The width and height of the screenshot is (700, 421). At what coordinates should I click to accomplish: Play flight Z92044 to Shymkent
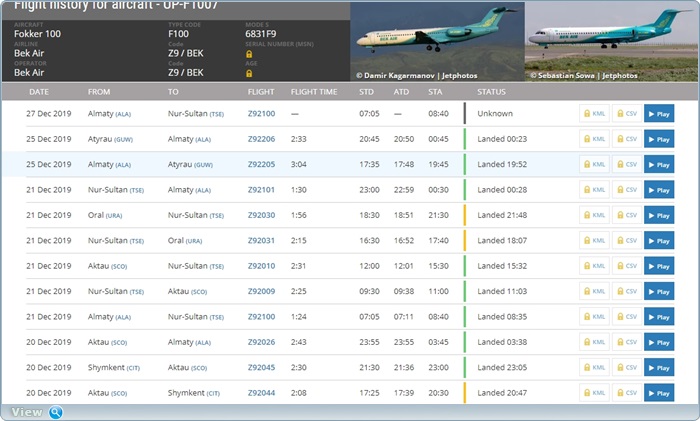(659, 393)
